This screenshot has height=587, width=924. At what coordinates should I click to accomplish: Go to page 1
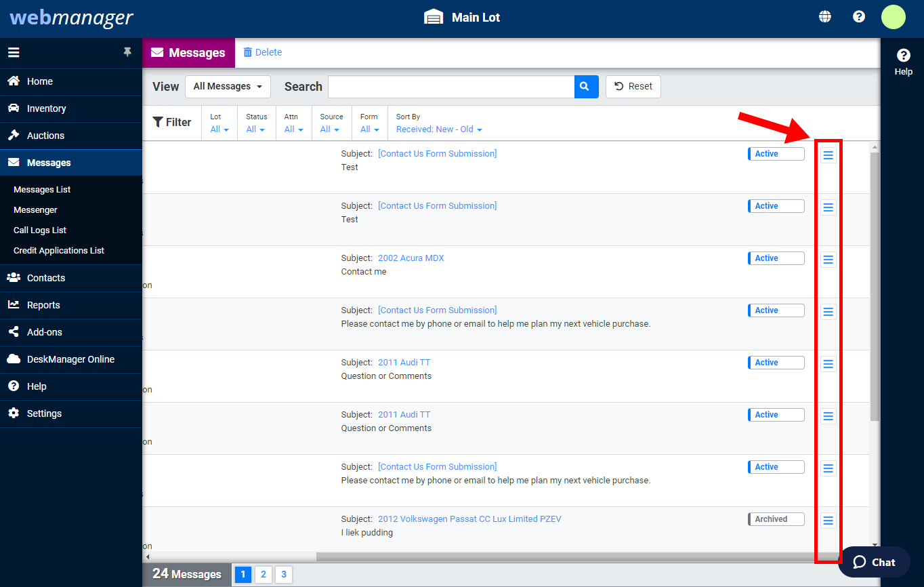pyautogui.click(x=243, y=575)
